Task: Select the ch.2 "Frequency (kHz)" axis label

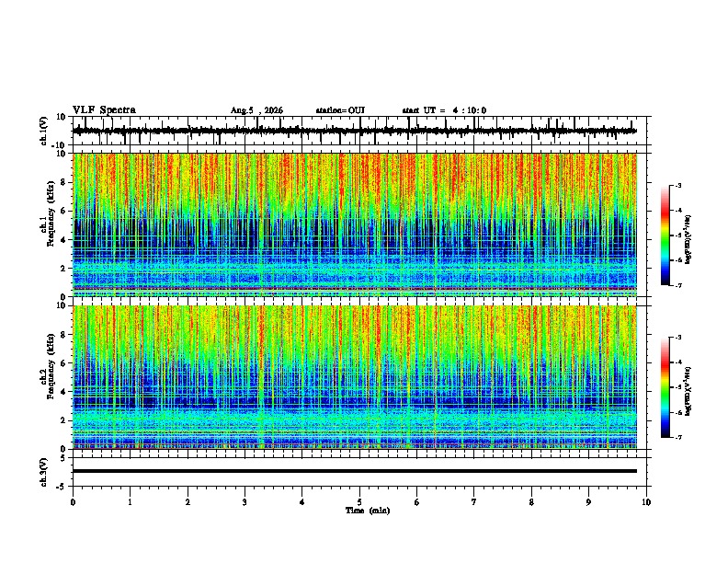Action: click(x=51, y=366)
